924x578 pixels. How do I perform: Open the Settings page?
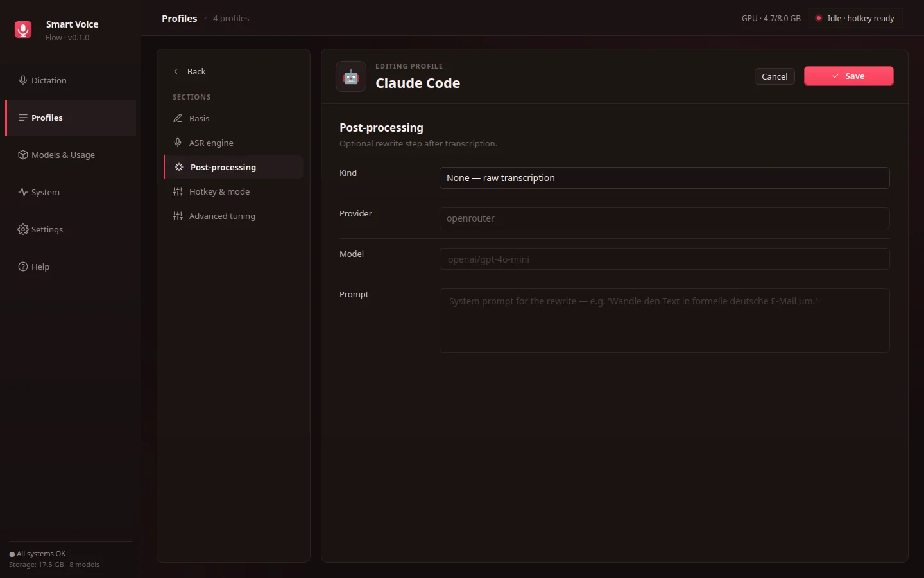71,229
